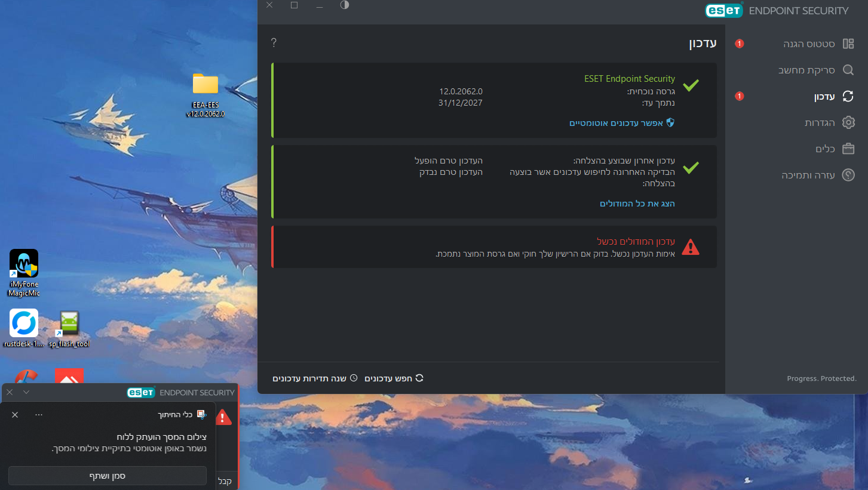Click the question mark help icon
868x490 pixels.
click(x=274, y=42)
